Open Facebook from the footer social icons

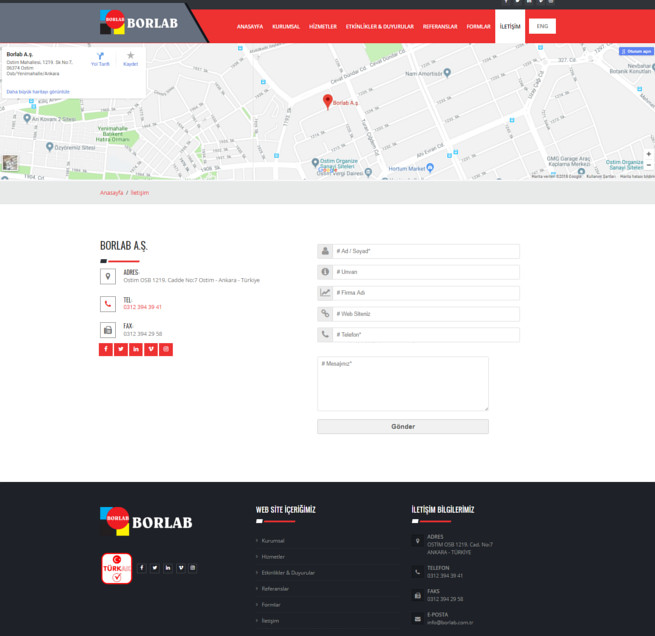coord(142,568)
